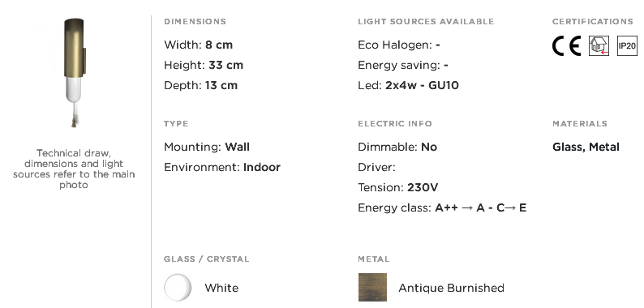The width and height of the screenshot is (644, 308).
Task: Select the White glass swatch
Action: tap(178, 288)
